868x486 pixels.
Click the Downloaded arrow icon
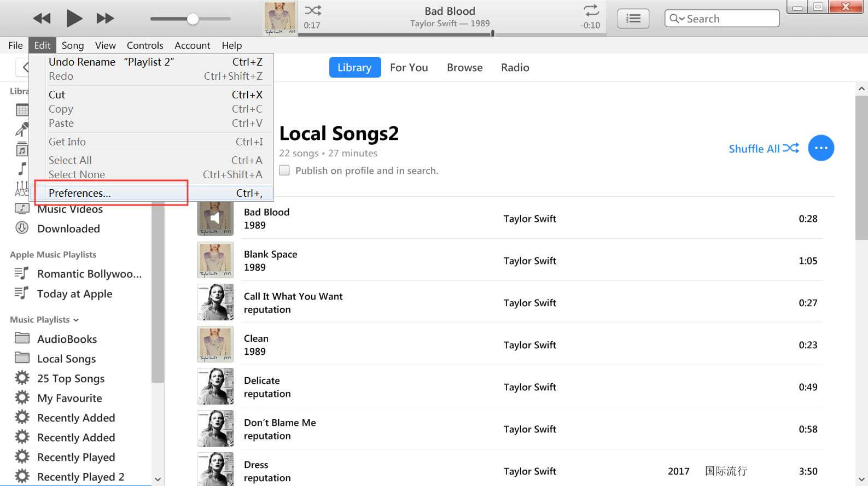[22, 228]
